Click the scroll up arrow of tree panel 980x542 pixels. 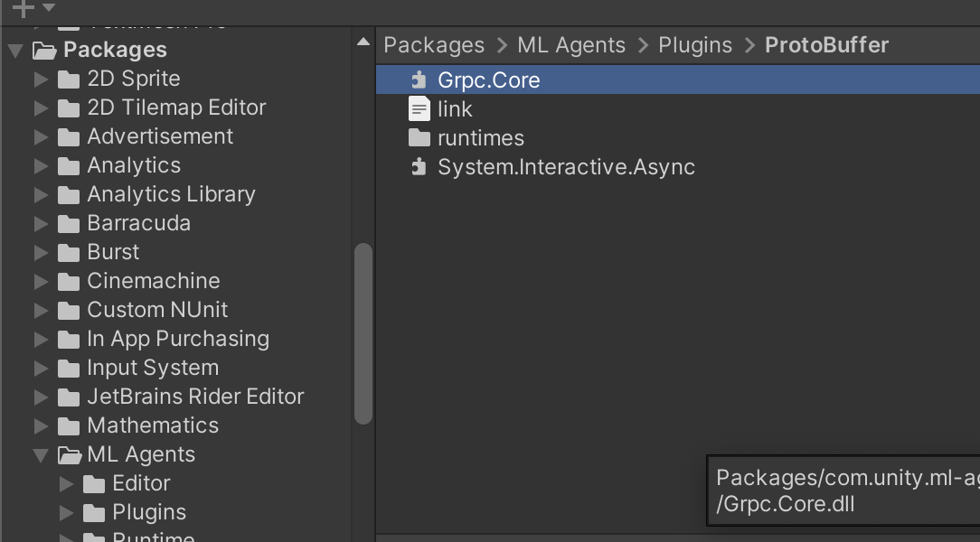[363, 42]
